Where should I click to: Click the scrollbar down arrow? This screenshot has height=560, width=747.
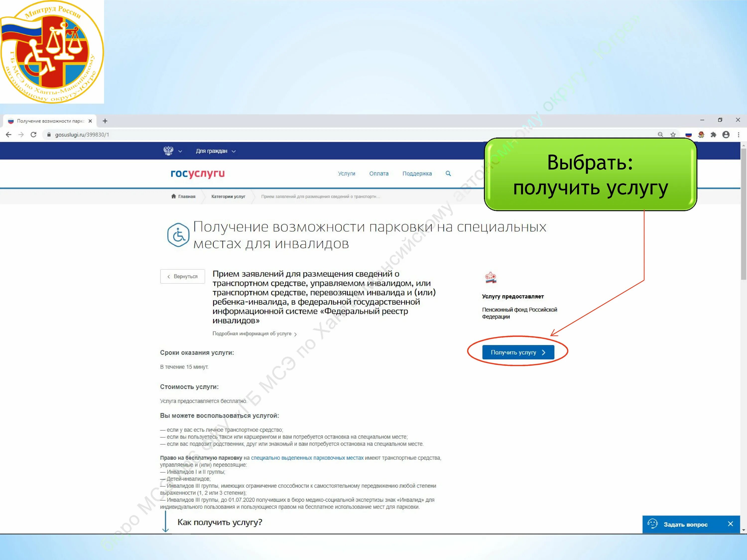(x=744, y=530)
